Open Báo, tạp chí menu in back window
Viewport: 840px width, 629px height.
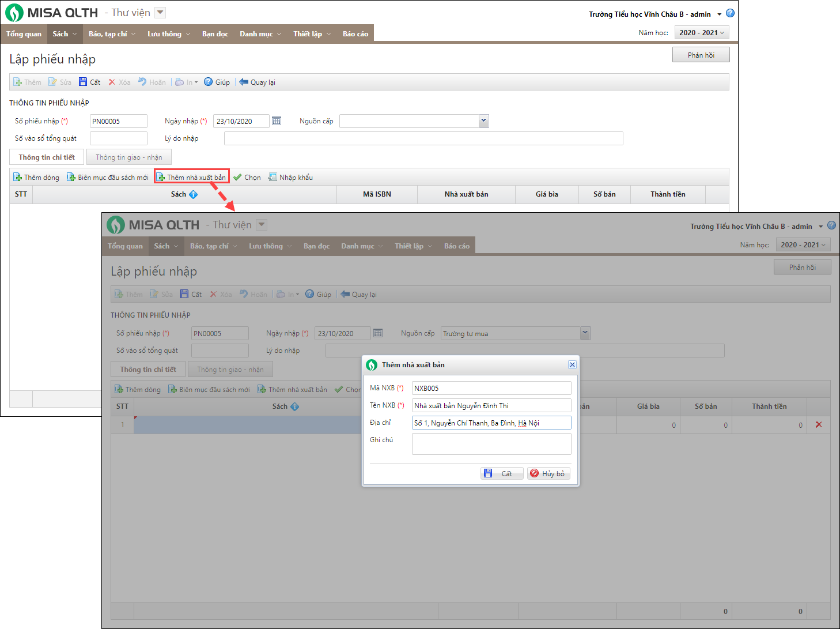112,34
